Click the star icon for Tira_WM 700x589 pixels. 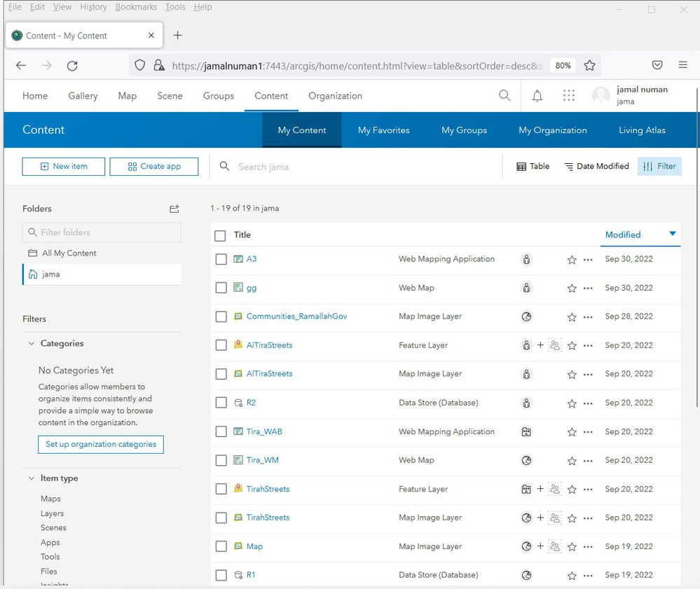pos(572,461)
